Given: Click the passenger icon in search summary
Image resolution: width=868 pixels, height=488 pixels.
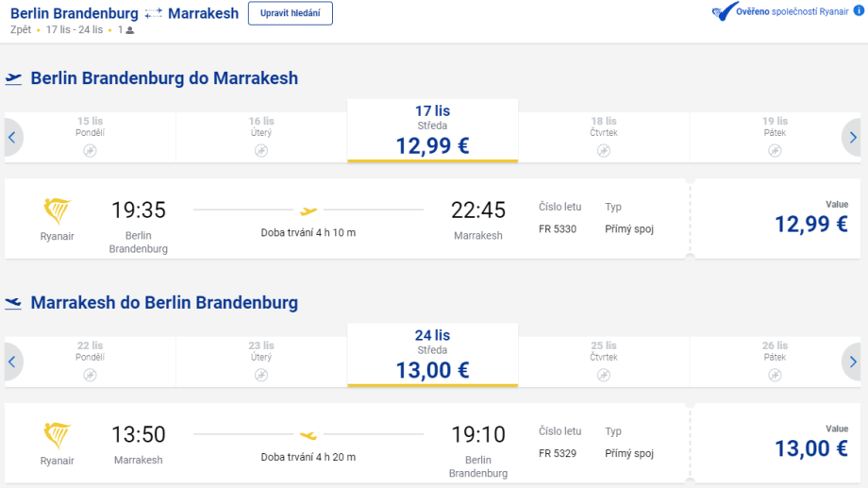Looking at the screenshot, I should pyautogui.click(x=129, y=30).
